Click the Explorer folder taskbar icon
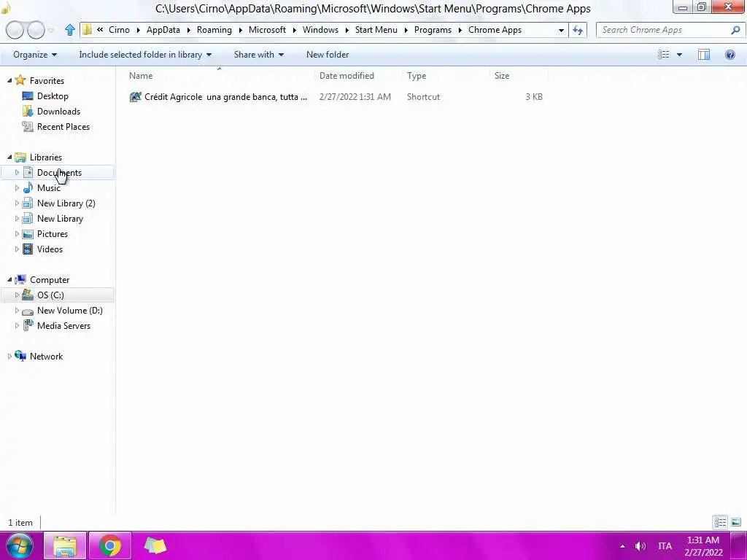 65,545
